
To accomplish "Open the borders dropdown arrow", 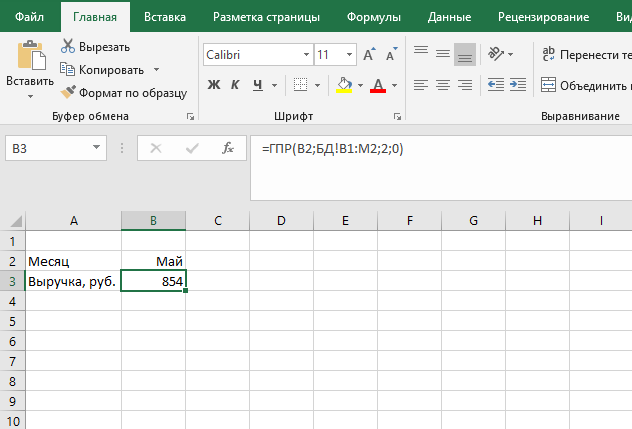I will [x=317, y=85].
